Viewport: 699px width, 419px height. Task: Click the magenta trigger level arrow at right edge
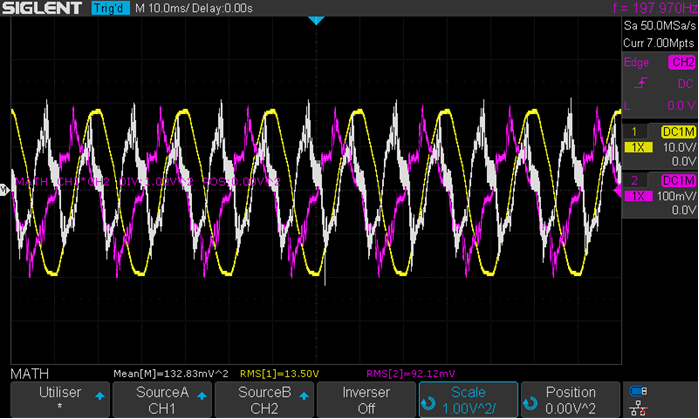pos(618,191)
